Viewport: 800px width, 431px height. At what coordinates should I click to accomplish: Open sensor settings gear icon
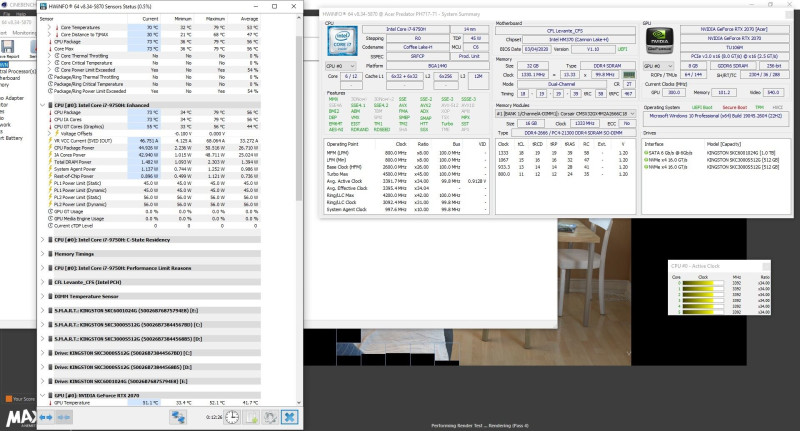click(270, 417)
